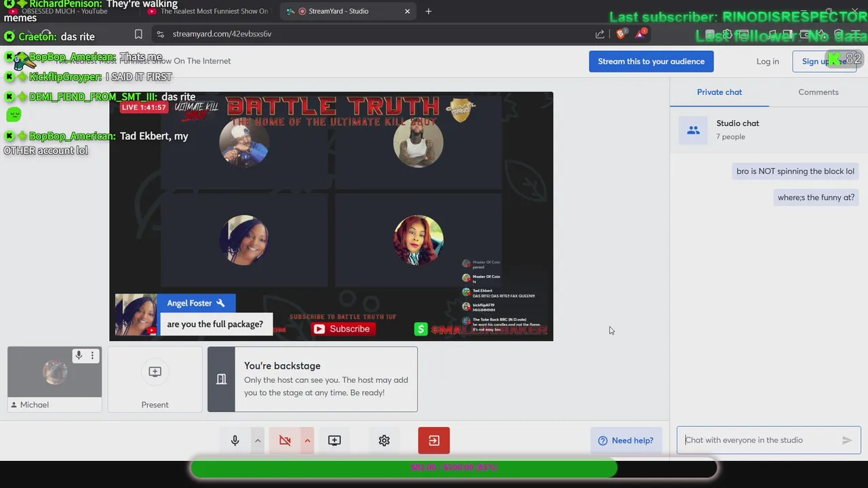Switch to Comments tab

click(818, 92)
